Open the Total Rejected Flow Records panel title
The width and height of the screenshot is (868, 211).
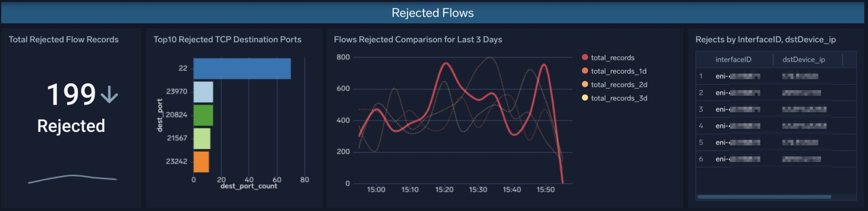pos(64,39)
